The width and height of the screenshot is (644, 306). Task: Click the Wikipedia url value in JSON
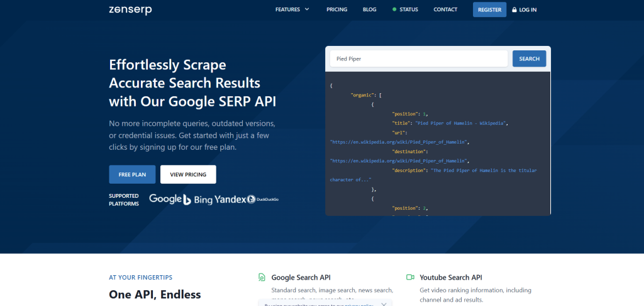point(399,142)
